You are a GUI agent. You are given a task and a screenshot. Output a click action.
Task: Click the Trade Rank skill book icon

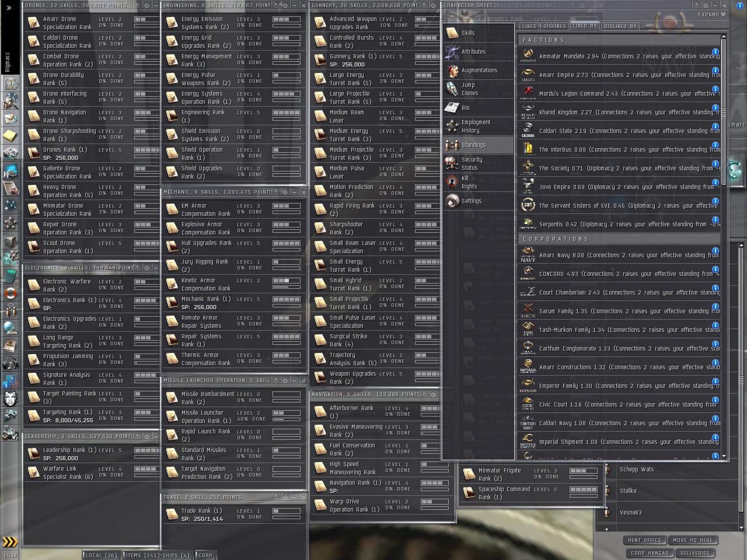(x=172, y=514)
